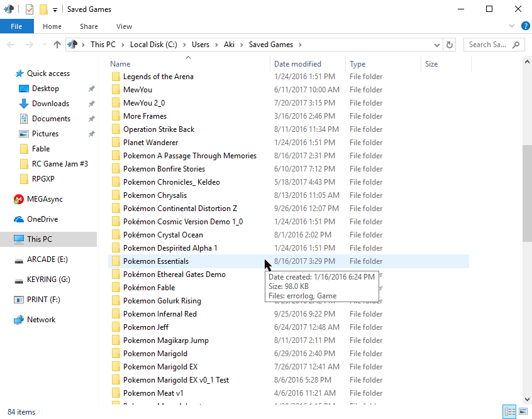532x419 pixels.
Task: Open OneDrive in the navigation pane
Action: tap(42, 219)
